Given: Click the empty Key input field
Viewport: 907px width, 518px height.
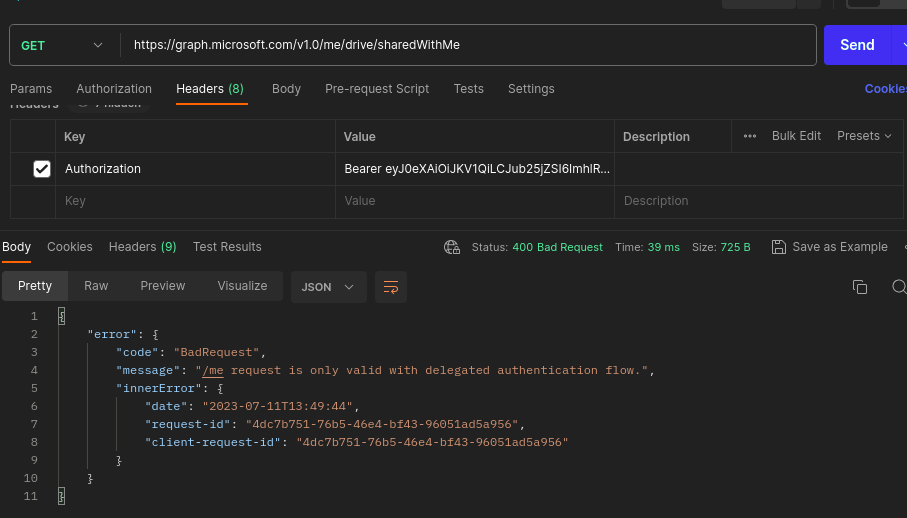Looking at the screenshot, I should point(196,201).
